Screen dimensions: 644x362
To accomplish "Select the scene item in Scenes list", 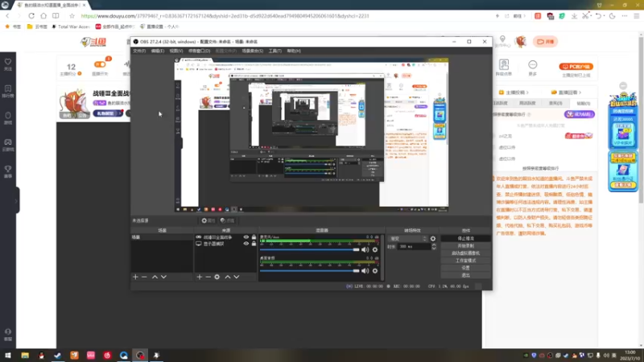I will point(162,237).
